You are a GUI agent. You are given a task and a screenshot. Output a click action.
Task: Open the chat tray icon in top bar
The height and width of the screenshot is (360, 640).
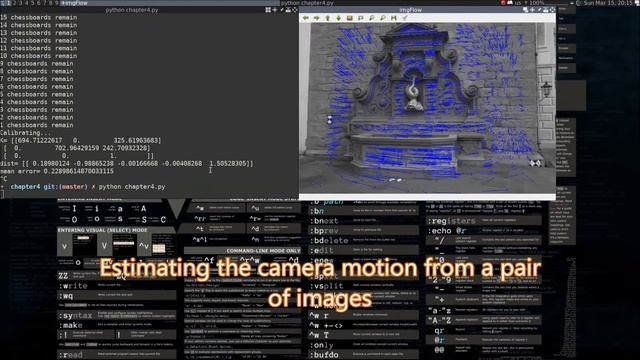pos(510,3)
